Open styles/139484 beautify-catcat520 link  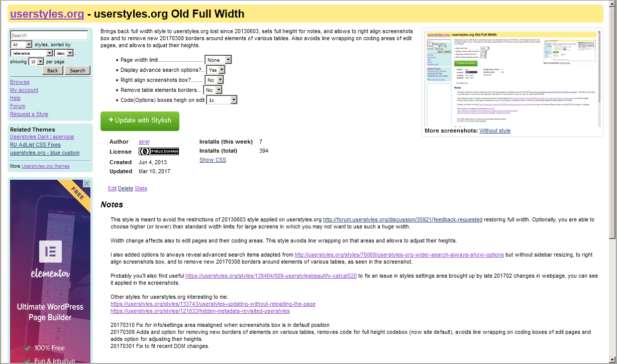tap(271, 276)
